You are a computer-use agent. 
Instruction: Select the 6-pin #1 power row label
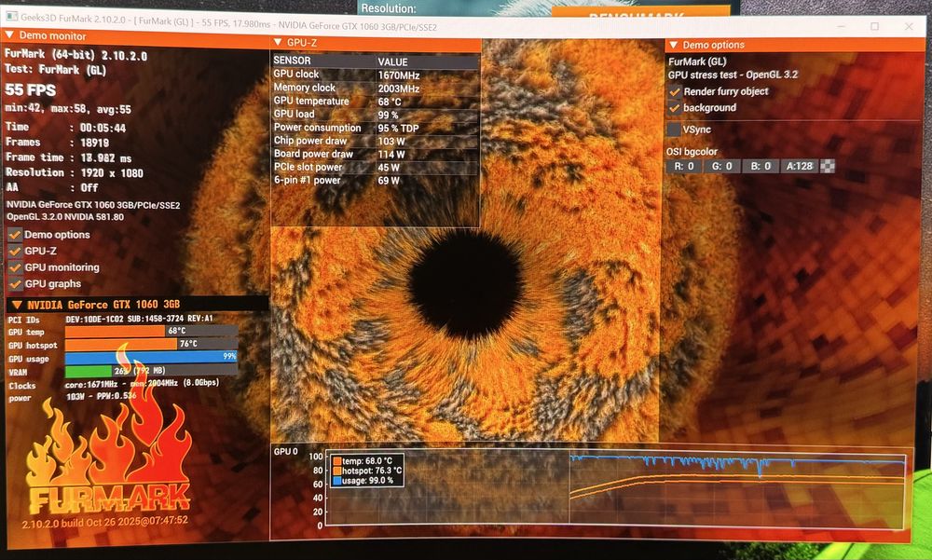307,180
